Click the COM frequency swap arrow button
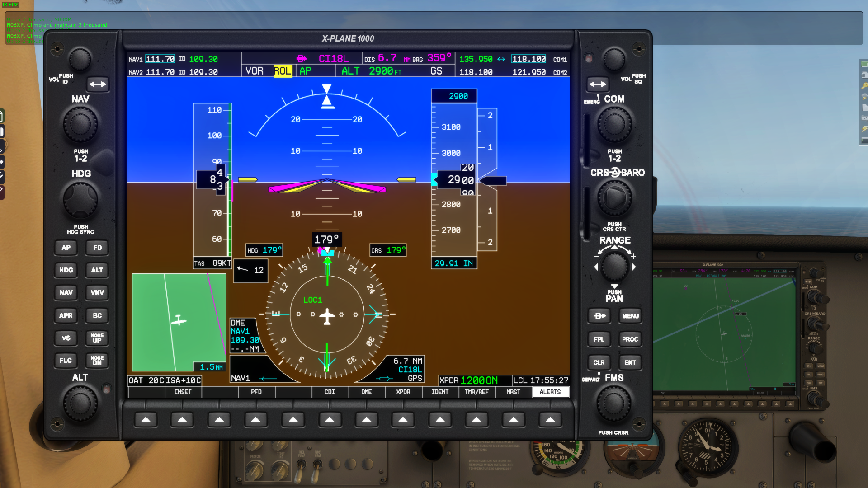868x488 pixels. click(598, 84)
